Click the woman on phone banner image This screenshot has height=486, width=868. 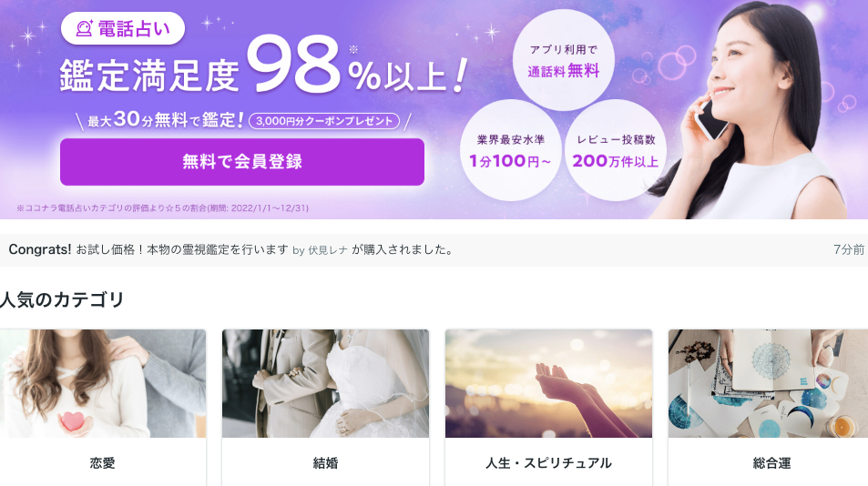[x=759, y=111]
